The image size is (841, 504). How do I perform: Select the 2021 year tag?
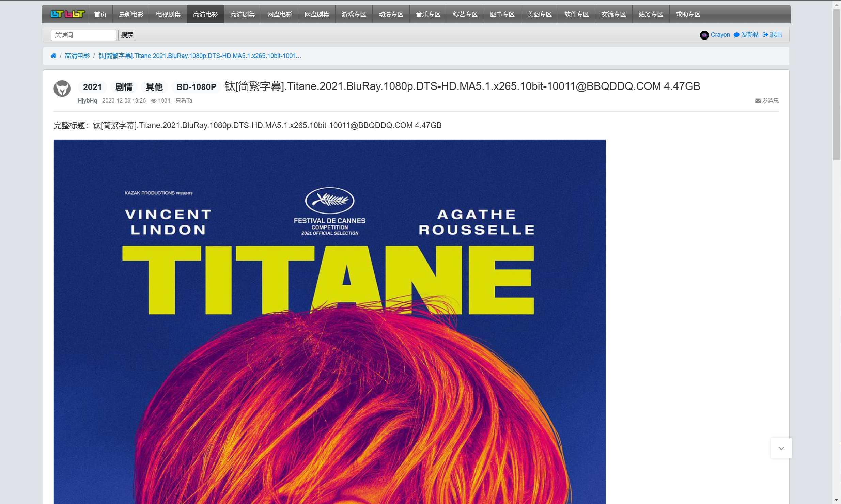click(x=92, y=87)
